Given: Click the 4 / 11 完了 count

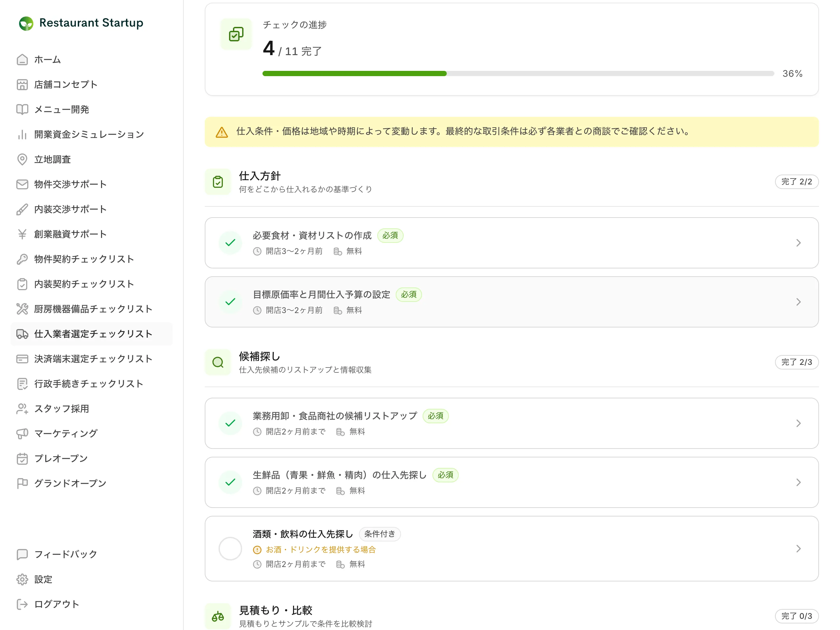Looking at the screenshot, I should 292,49.
